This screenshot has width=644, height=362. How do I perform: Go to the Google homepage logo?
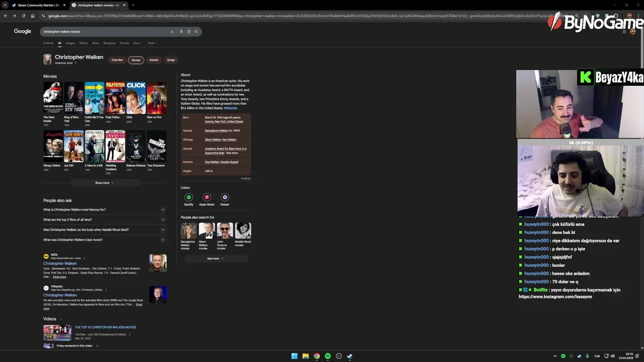pos(23,31)
